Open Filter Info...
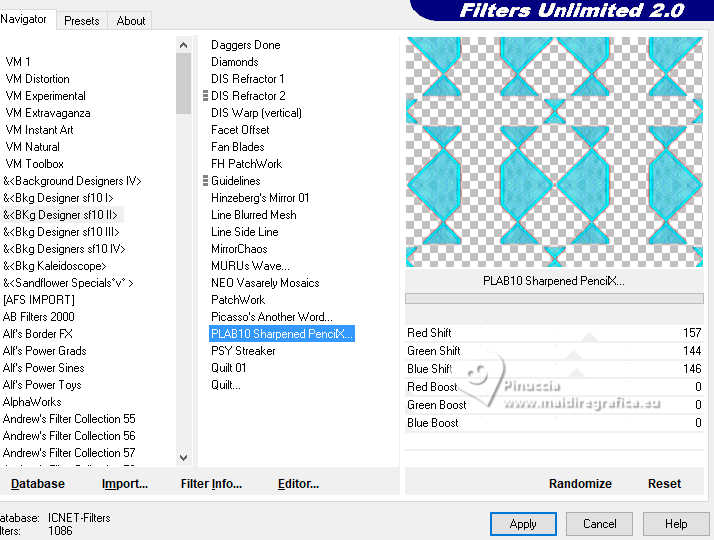This screenshot has height=540, width=714. click(211, 484)
